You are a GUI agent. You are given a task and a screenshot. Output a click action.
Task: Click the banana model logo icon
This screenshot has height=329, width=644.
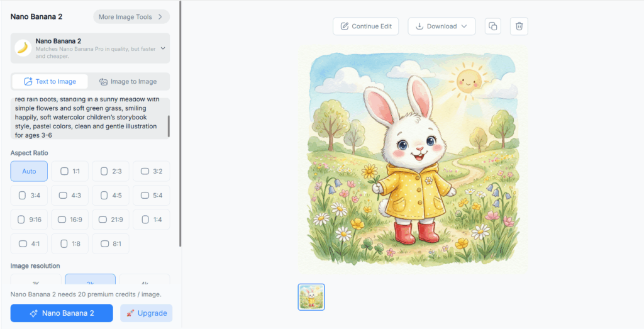[x=23, y=48]
